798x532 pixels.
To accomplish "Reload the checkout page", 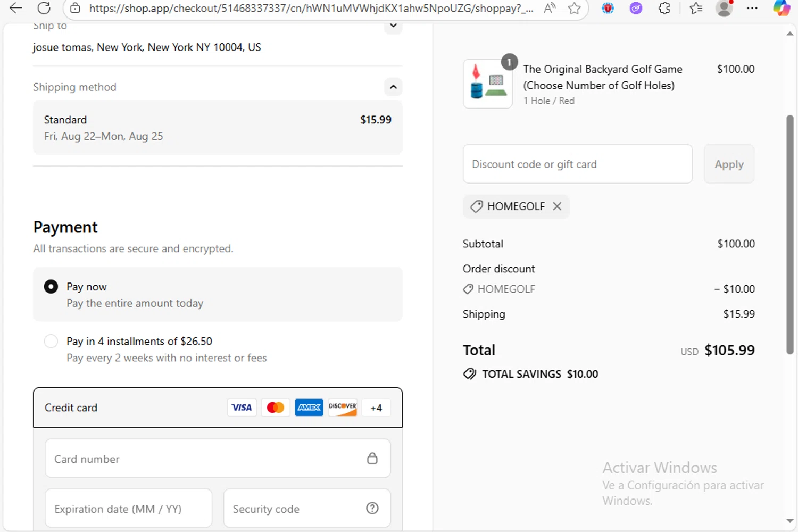I will click(44, 8).
